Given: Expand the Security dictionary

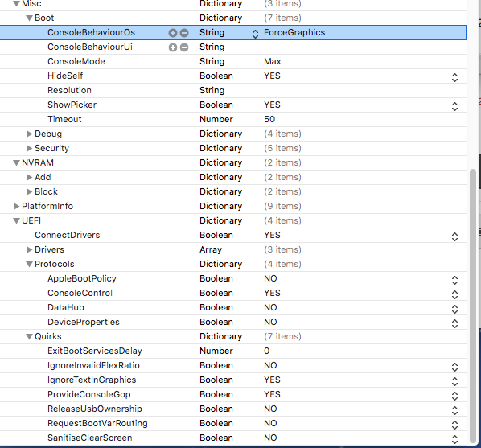Looking at the screenshot, I should coord(30,148).
